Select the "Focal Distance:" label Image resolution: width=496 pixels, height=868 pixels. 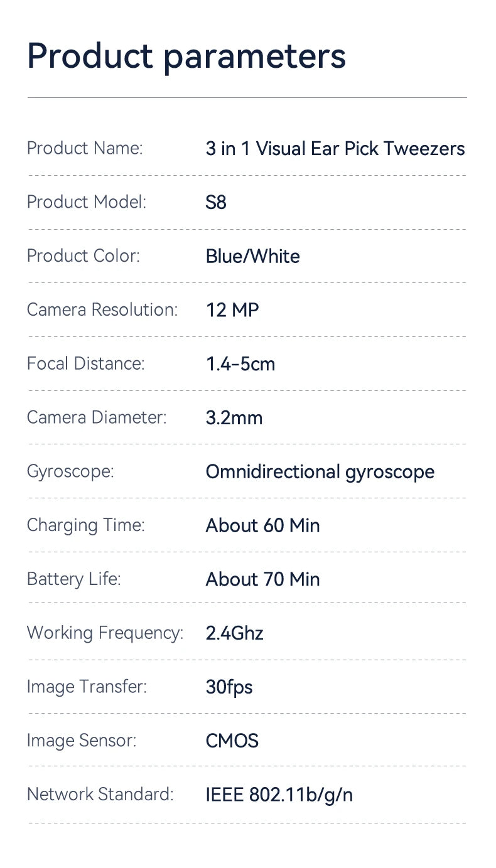[x=85, y=363]
